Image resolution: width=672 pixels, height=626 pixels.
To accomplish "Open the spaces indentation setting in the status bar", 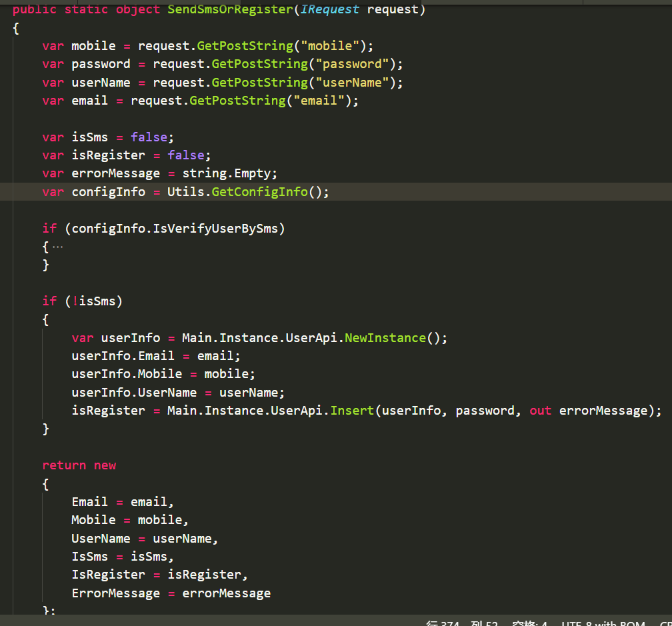I will [530, 623].
